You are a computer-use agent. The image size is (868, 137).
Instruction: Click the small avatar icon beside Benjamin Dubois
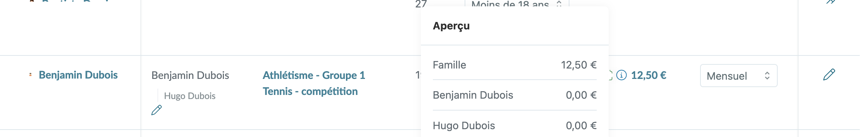(x=30, y=75)
